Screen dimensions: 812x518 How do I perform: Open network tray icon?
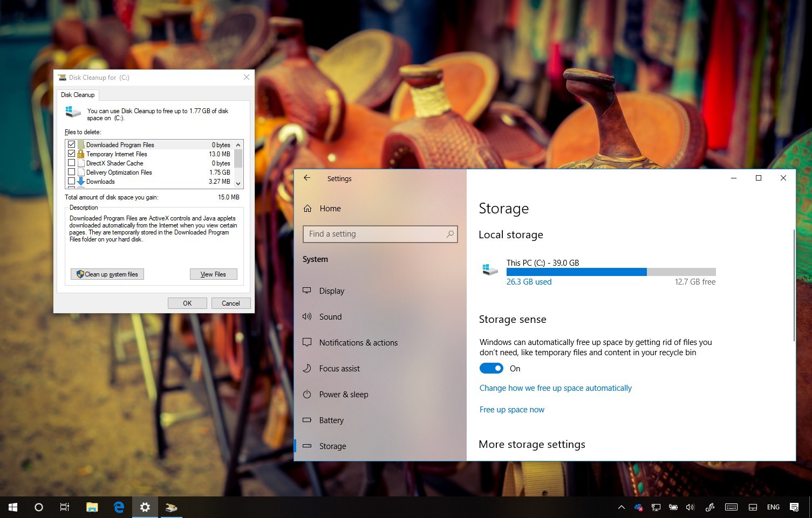[656, 507]
